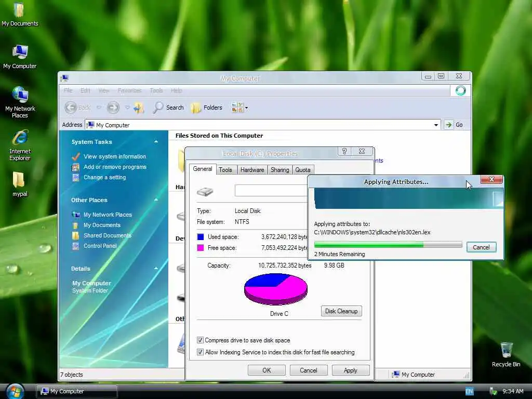Open Shared Documents in Other Places

click(x=107, y=235)
